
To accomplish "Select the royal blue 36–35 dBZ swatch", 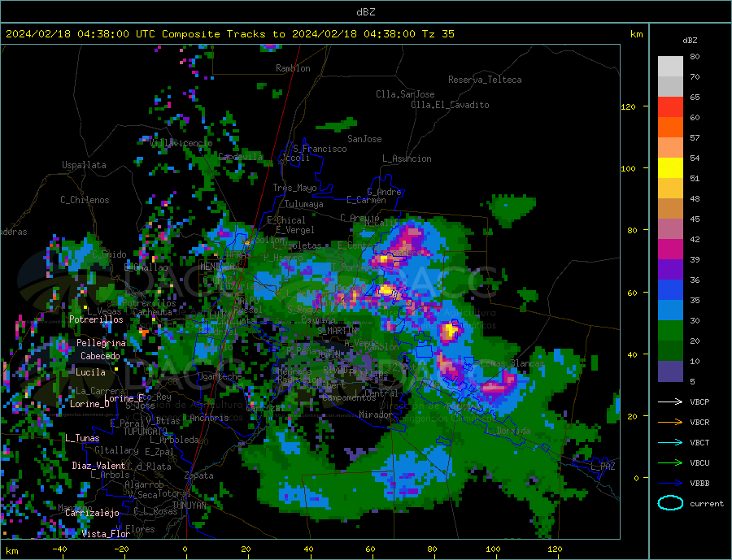I will (670, 290).
